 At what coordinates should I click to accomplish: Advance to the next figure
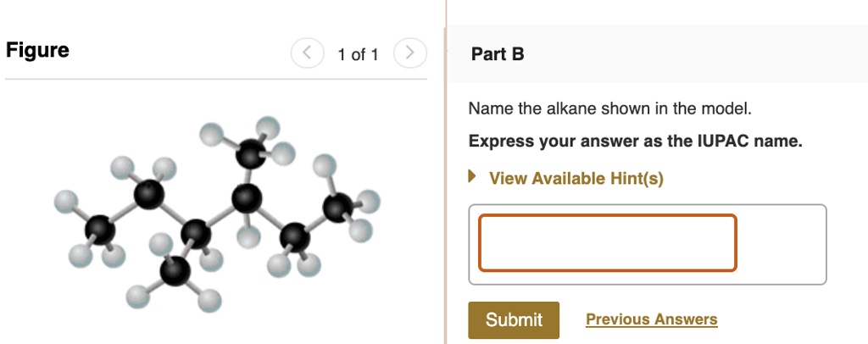(x=410, y=54)
